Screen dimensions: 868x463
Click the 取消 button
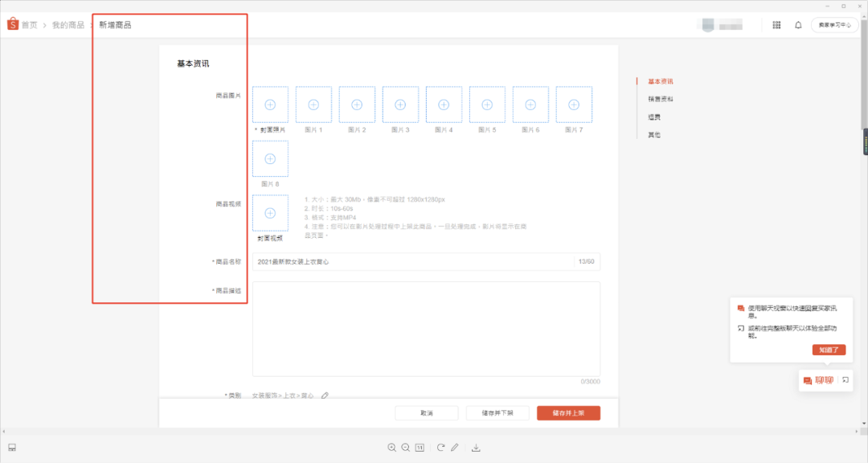pos(426,412)
